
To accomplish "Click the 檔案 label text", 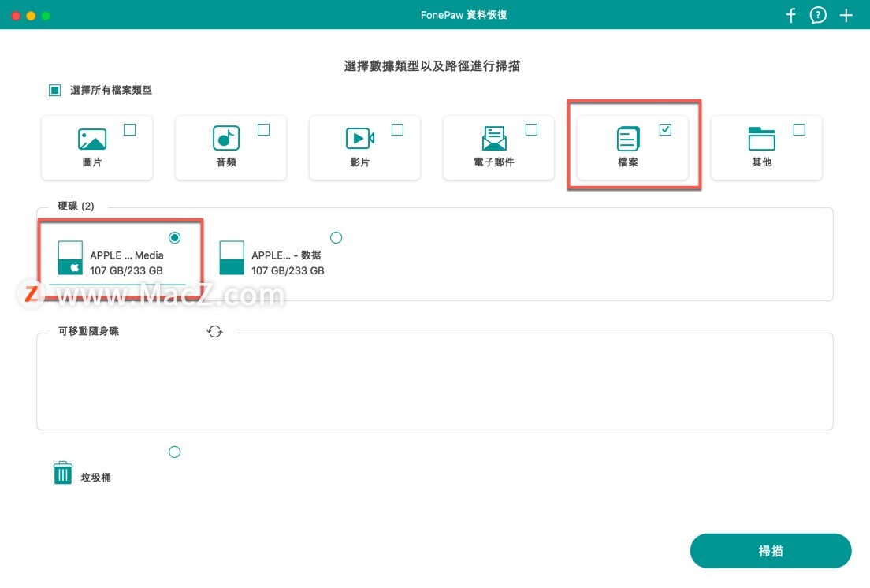I will click(x=628, y=162).
